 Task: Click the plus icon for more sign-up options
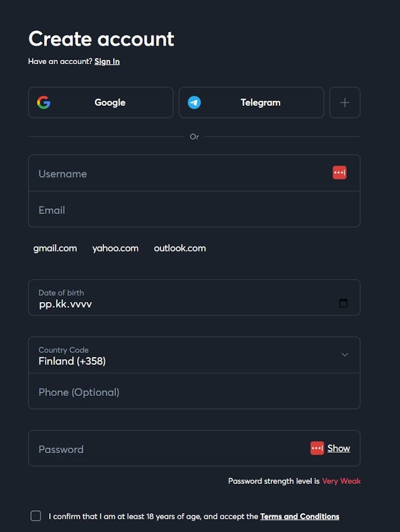345,102
